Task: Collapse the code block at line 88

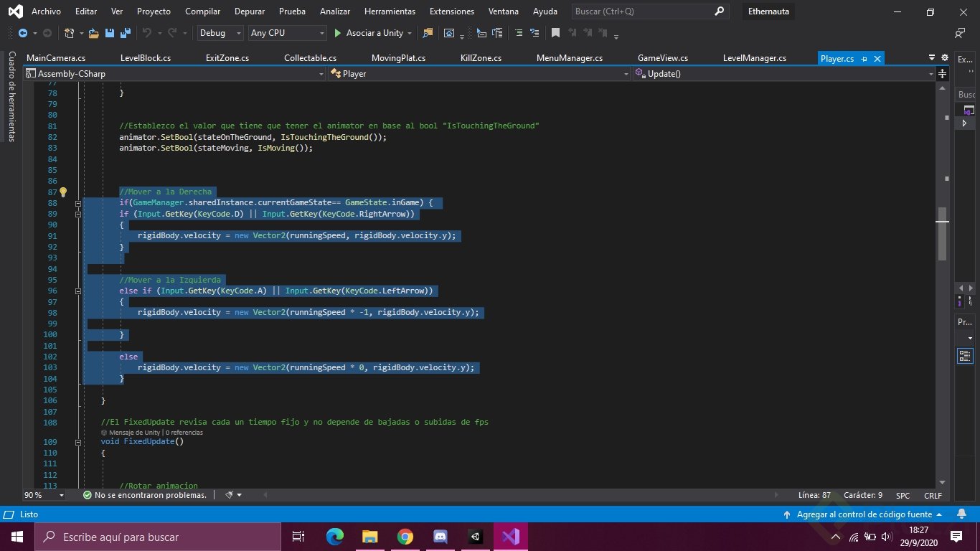Action: point(78,204)
